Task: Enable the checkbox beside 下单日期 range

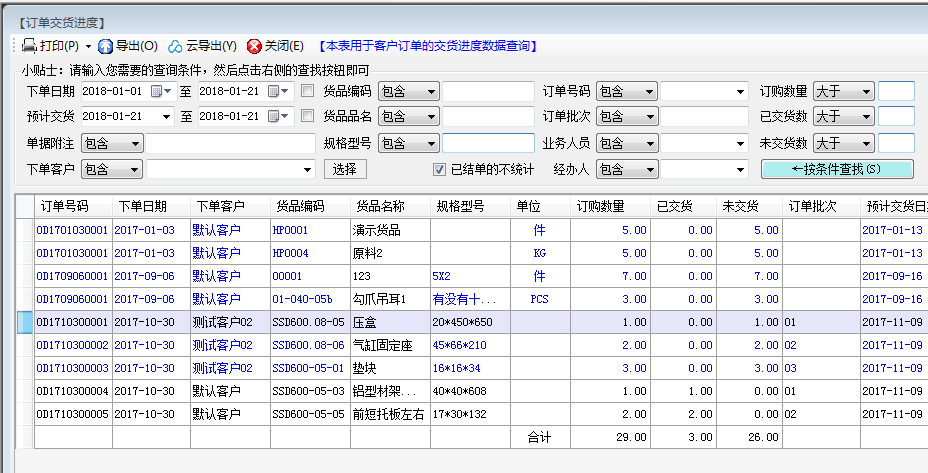Action: pyautogui.click(x=308, y=91)
